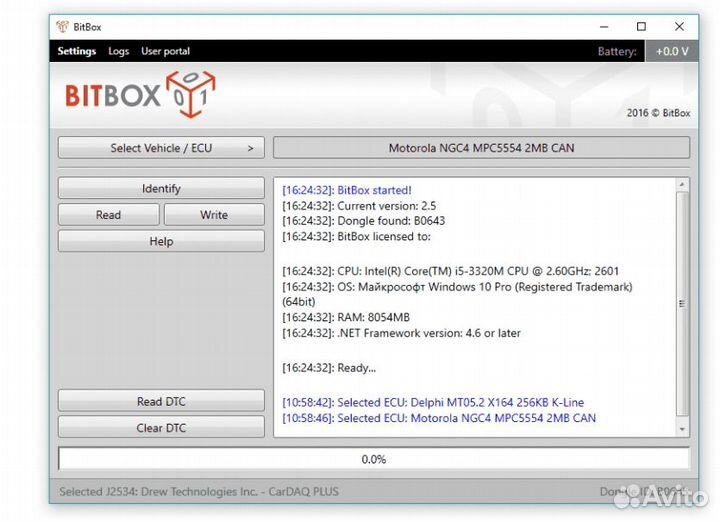Image resolution: width=720 pixels, height=522 pixels.
Task: Open the User portal menu
Action: click(x=165, y=51)
